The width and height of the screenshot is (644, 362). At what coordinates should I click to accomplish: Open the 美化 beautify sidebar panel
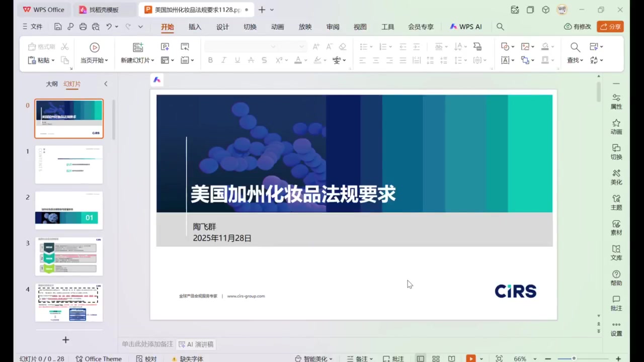pyautogui.click(x=616, y=176)
